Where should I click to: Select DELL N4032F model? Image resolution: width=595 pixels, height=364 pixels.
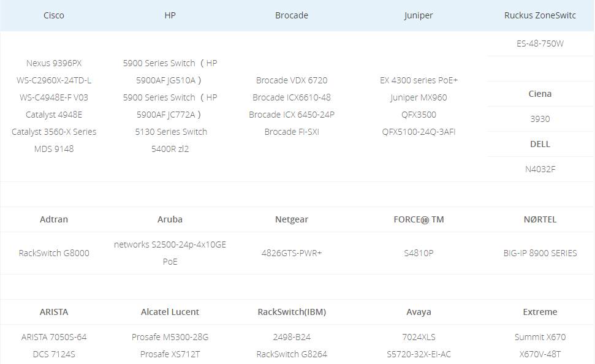pos(540,170)
